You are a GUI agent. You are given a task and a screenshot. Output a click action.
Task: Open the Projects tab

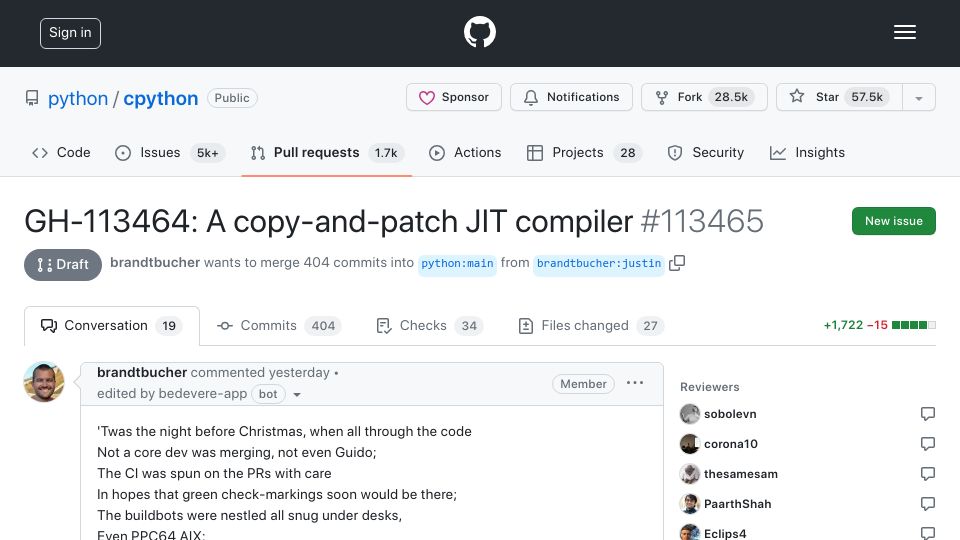pyautogui.click(x=584, y=152)
